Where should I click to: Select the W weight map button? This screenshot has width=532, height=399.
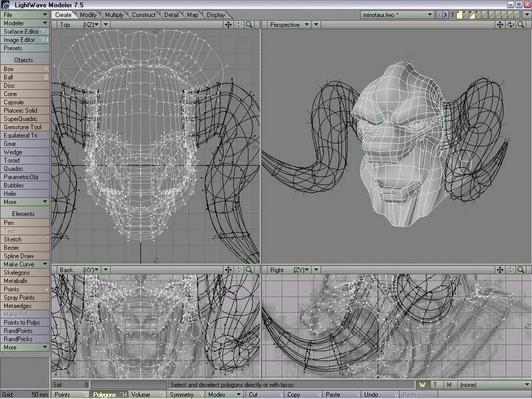pyautogui.click(x=422, y=385)
